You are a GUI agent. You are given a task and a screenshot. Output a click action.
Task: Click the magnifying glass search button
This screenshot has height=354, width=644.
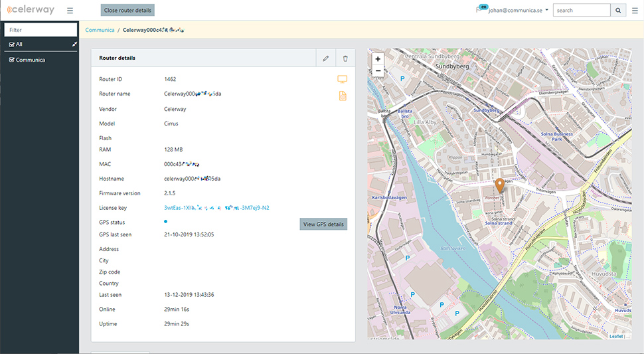pyautogui.click(x=618, y=10)
